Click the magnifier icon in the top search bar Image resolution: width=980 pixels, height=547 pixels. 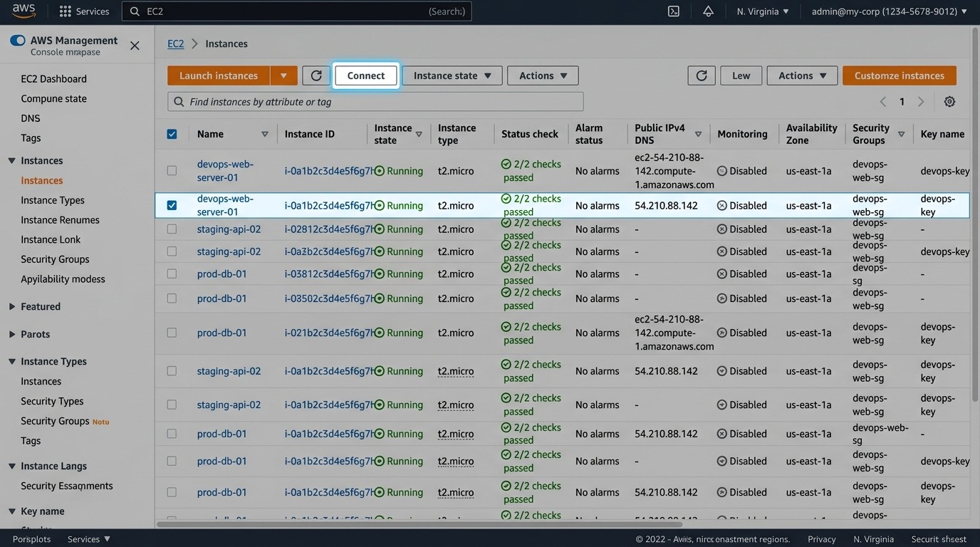pyautogui.click(x=135, y=11)
